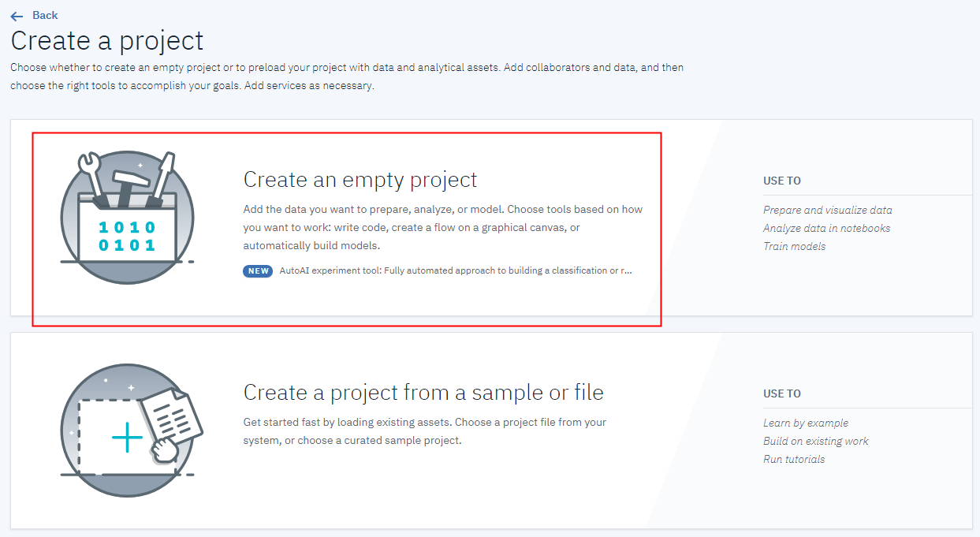Open the Analyze data in notebooks link

[826, 228]
